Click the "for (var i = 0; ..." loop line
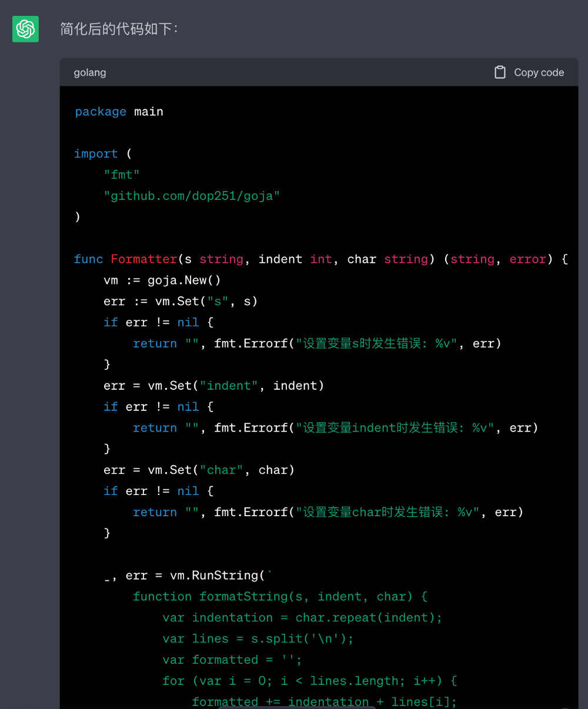 pyautogui.click(x=310, y=681)
